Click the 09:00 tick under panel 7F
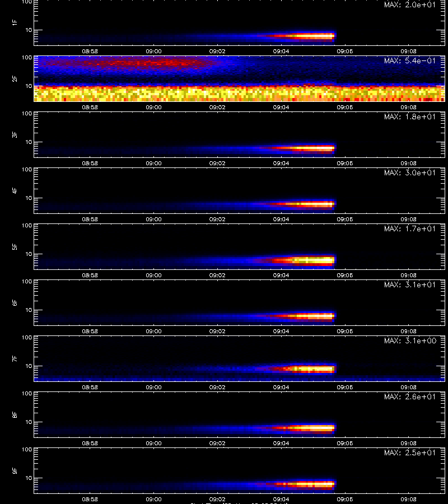Image resolution: width=448 pixels, height=504 pixels. [x=153, y=388]
